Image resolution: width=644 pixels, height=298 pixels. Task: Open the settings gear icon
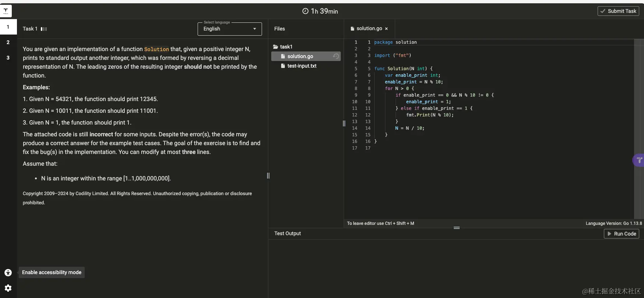(8, 288)
